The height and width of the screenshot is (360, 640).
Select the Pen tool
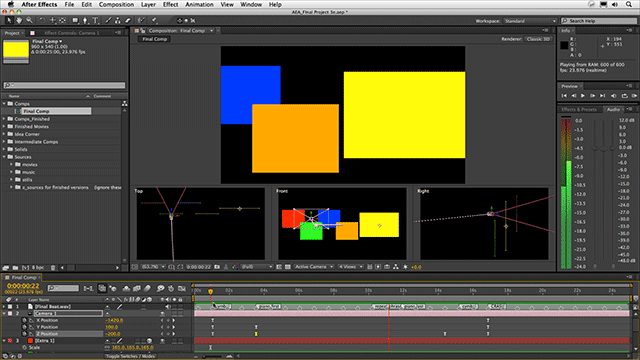(85, 20)
